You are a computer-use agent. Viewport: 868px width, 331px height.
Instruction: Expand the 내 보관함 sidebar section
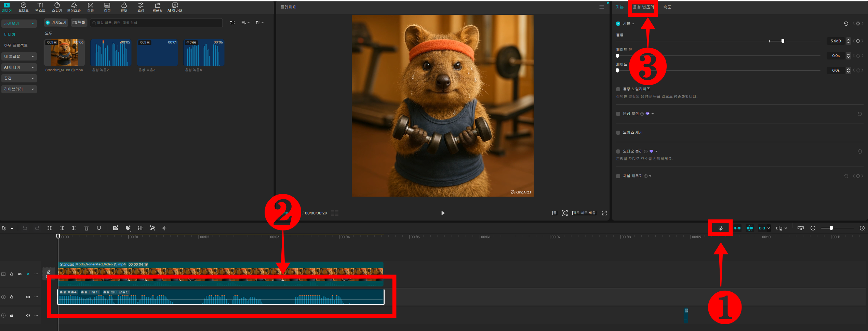pyautogui.click(x=19, y=56)
